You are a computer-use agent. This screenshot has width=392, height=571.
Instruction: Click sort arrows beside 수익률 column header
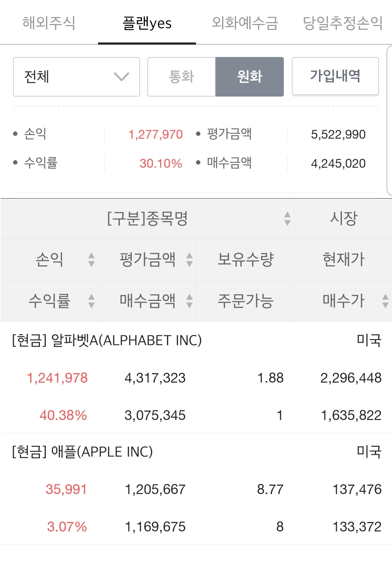click(91, 301)
